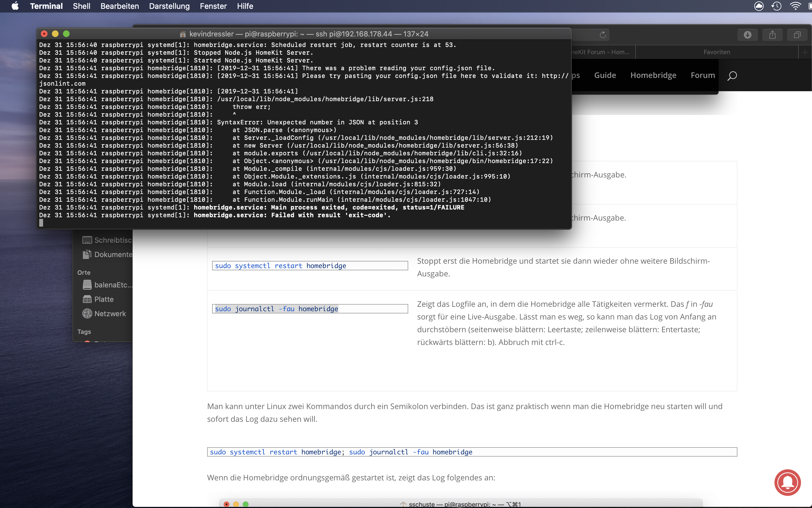Open the Forum navigation link
This screenshot has height=508, width=812.
(x=703, y=75)
